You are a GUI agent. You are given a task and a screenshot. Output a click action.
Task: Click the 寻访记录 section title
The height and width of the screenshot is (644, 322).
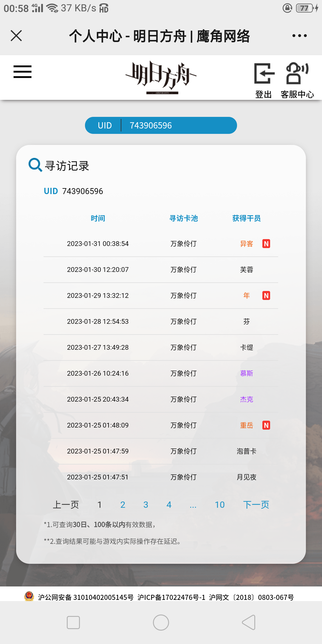67,166
